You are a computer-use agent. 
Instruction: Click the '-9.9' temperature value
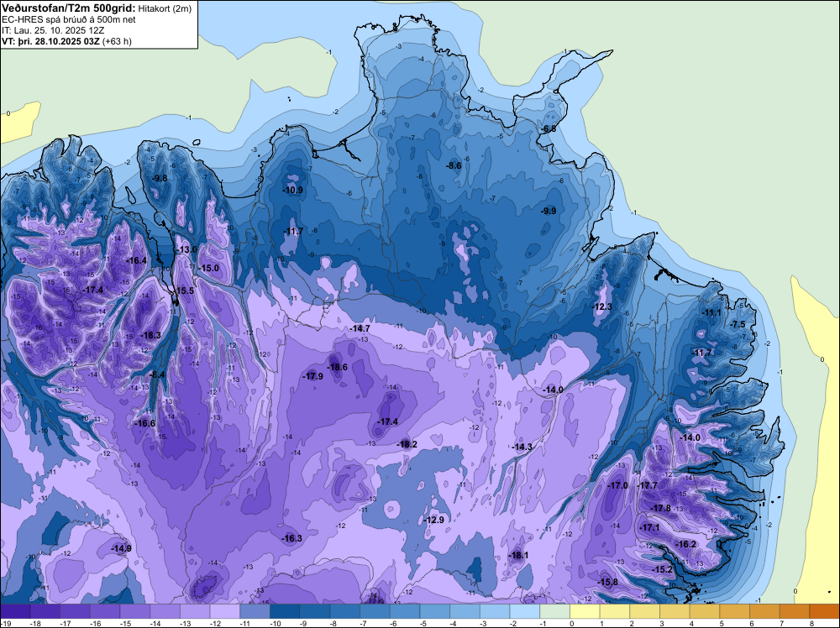point(549,211)
